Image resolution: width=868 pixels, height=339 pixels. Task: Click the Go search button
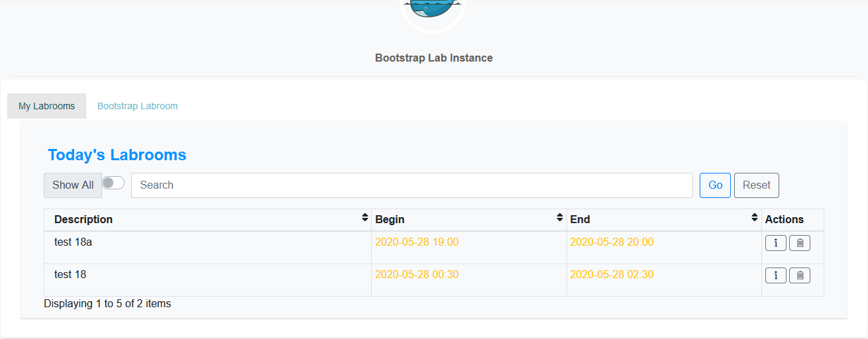[x=715, y=185]
